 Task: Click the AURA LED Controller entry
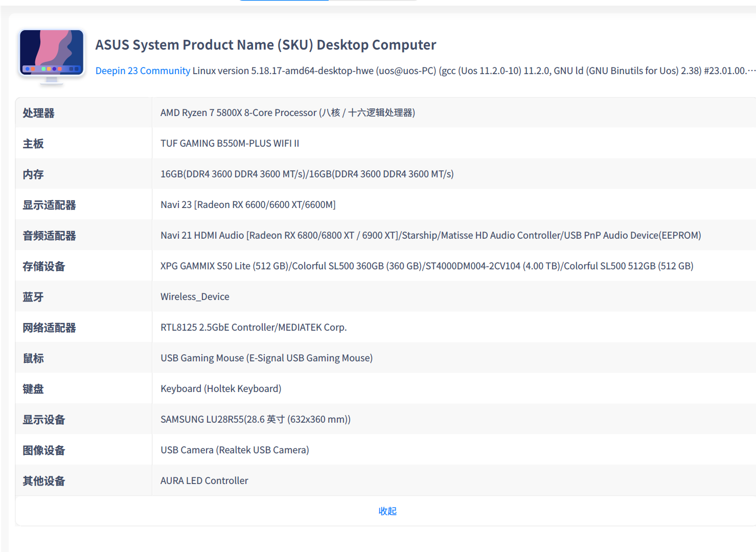(204, 480)
